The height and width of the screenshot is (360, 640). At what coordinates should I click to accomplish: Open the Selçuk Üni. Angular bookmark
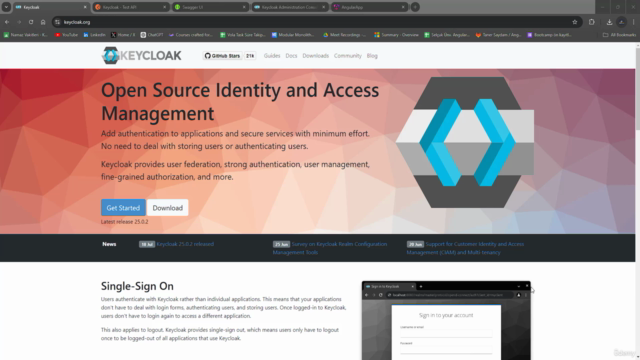(447, 35)
